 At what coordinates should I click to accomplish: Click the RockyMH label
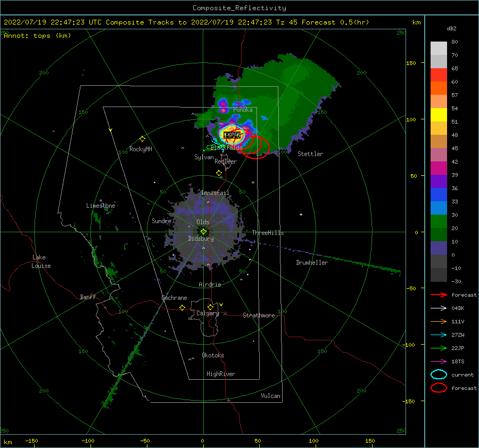coord(141,149)
